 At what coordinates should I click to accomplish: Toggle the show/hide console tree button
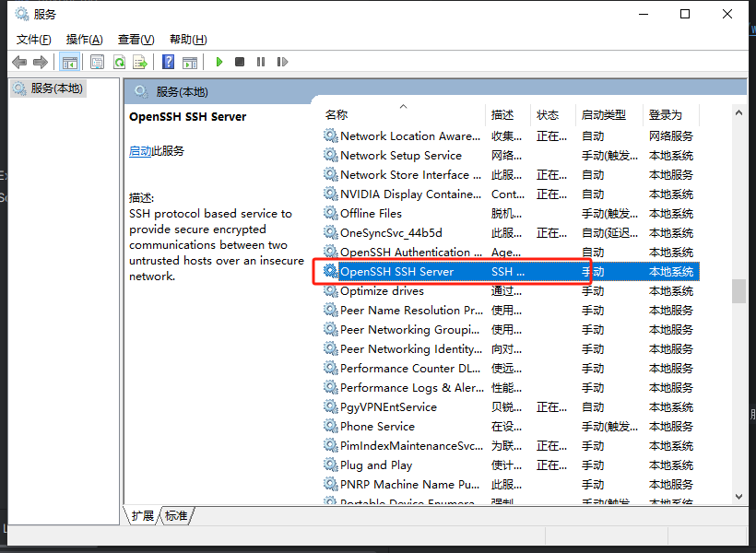pyautogui.click(x=69, y=62)
